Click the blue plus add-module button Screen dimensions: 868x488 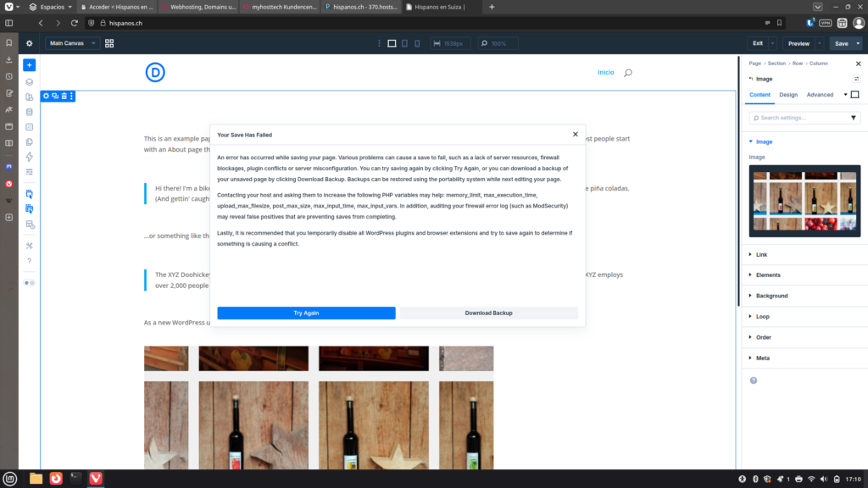tap(30, 64)
